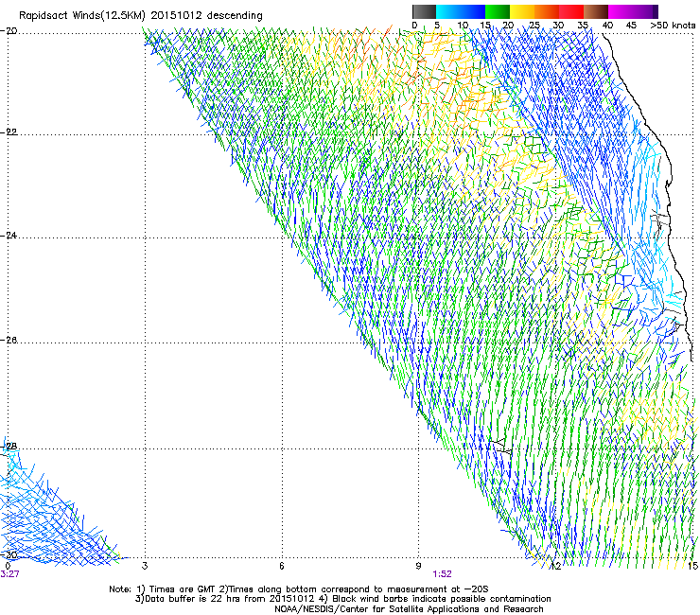This screenshot has width=700, height=615.
Task: Click the '>50 knots' legend label
Action: (x=673, y=26)
